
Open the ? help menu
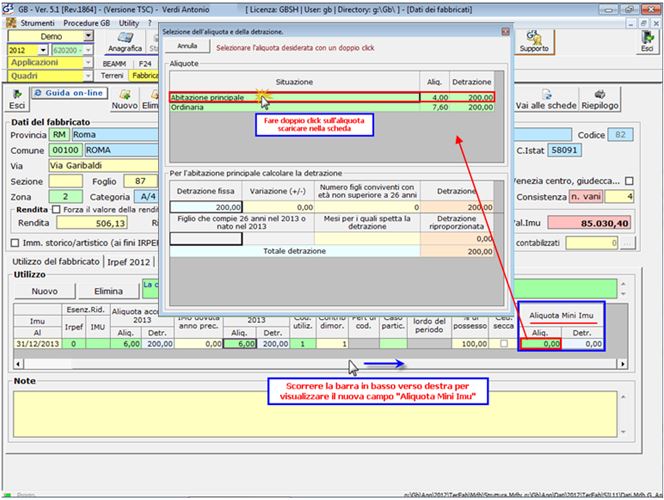pos(149,23)
